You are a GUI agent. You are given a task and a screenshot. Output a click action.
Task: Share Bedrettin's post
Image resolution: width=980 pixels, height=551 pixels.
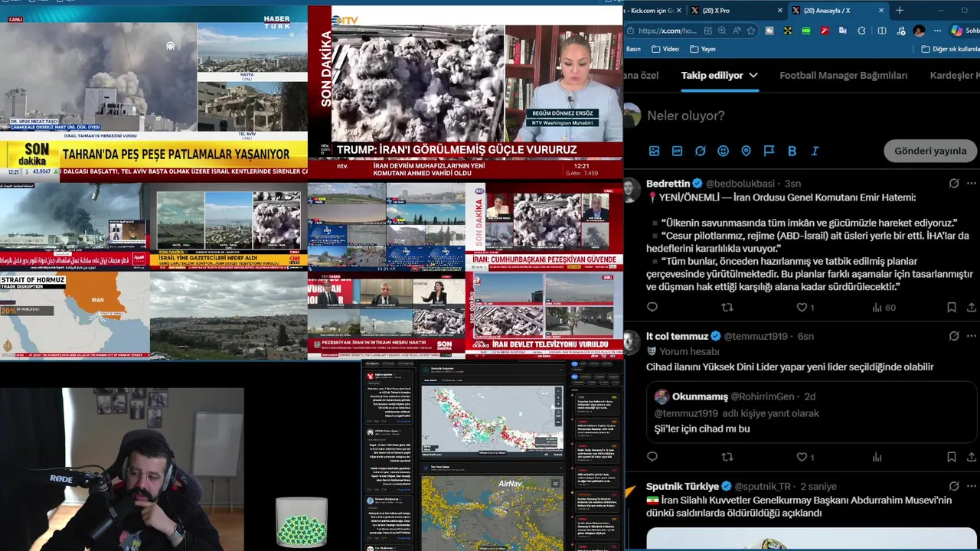(972, 307)
